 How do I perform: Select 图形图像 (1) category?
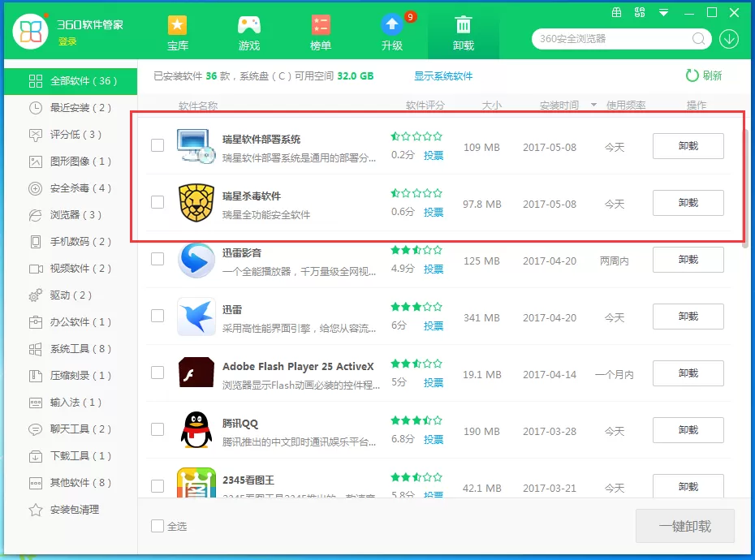coord(71,162)
